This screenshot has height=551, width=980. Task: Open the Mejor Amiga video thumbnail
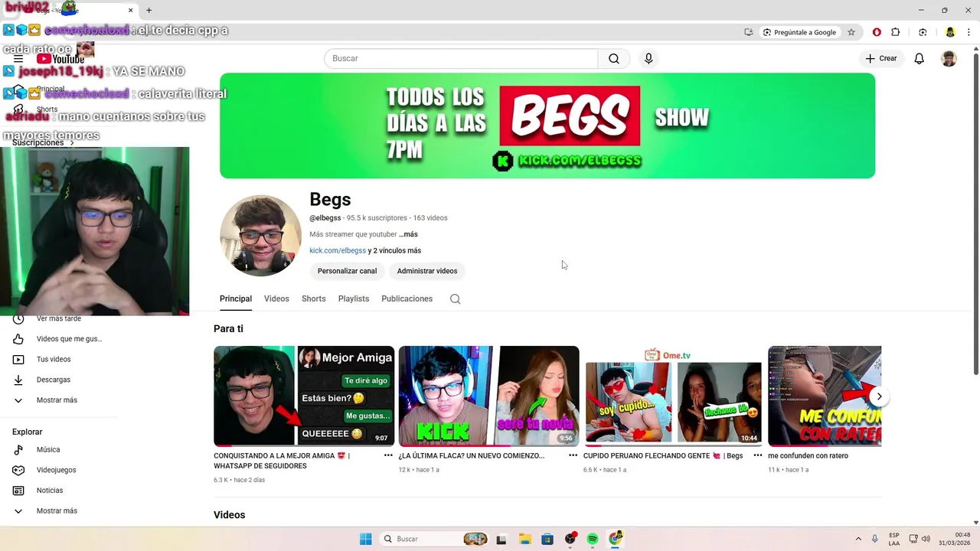304,396
